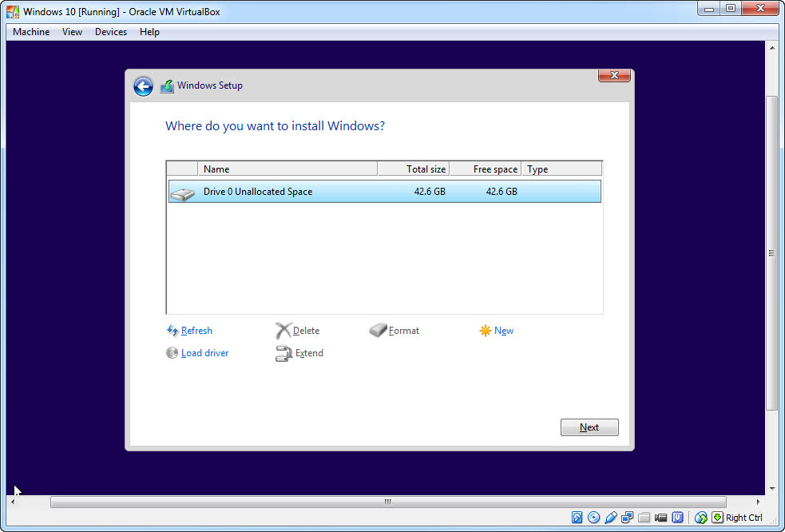Click the Format drive icon
Screen dimensions: 785x532
point(378,330)
